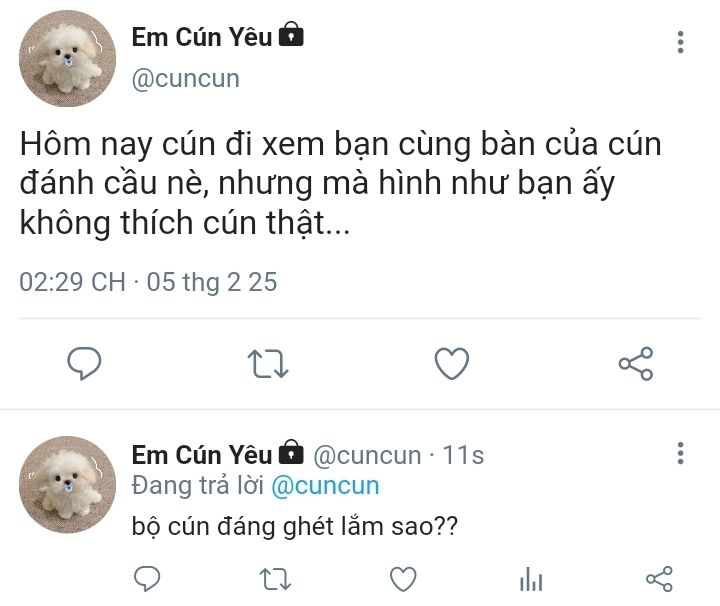Like the reply tweet posted 11s ago
Screen dimensions: 720x606
[403, 578]
